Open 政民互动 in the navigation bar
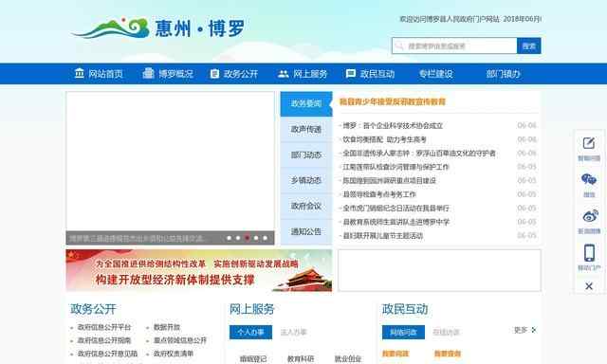This screenshot has width=607, height=364. [370, 74]
